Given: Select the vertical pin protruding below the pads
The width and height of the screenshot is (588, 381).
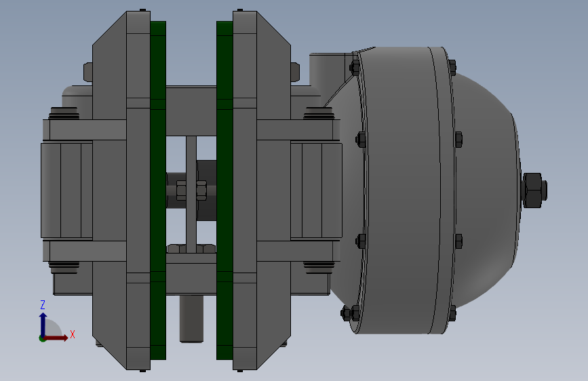Looking at the screenshot, I should tap(191, 319).
